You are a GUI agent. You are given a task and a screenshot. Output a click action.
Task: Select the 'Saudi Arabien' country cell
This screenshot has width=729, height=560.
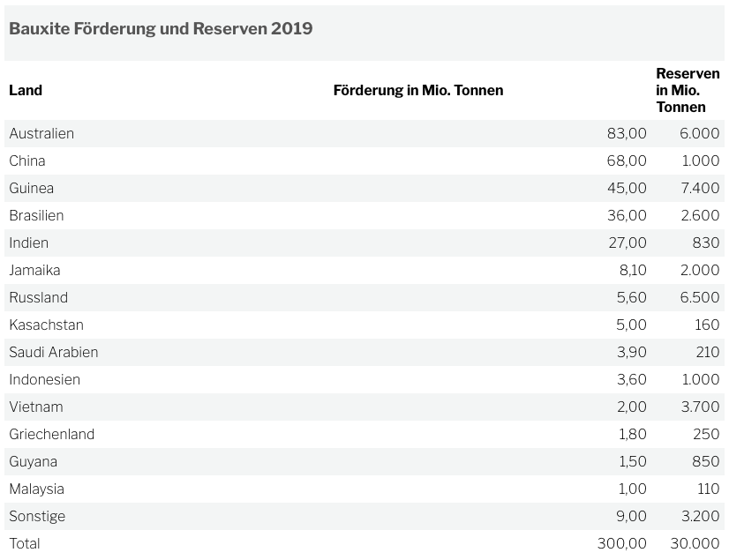(x=54, y=353)
